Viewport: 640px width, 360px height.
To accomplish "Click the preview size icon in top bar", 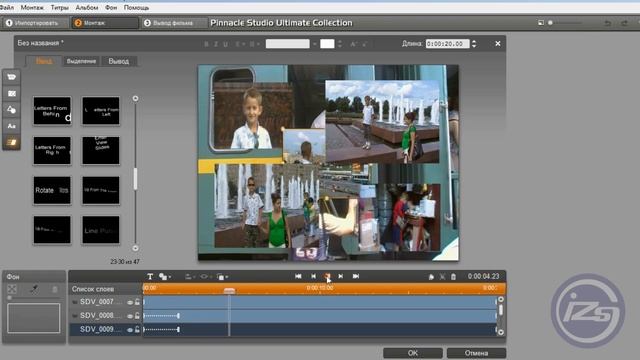I will click(541, 23).
